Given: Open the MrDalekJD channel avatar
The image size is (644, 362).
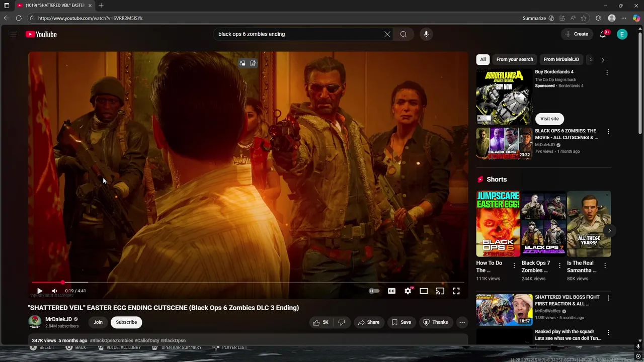Looking at the screenshot, I should pos(35,322).
